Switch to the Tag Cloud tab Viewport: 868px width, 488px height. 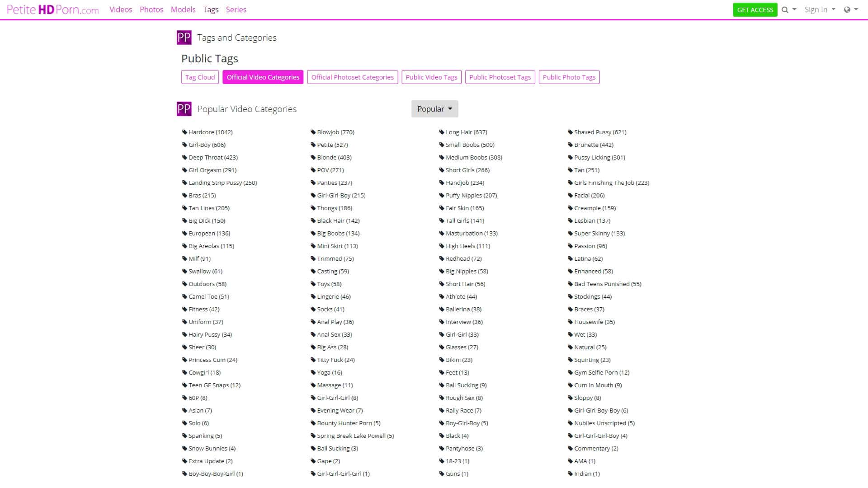[200, 77]
